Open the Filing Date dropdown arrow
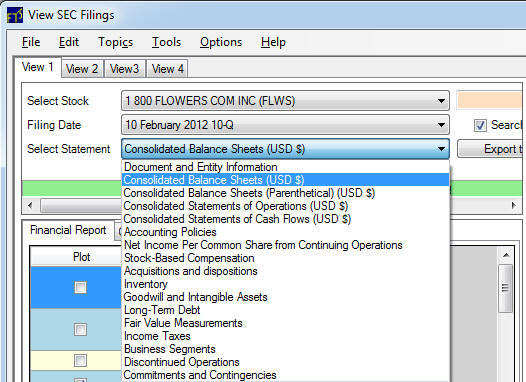526x382 pixels. (441, 125)
